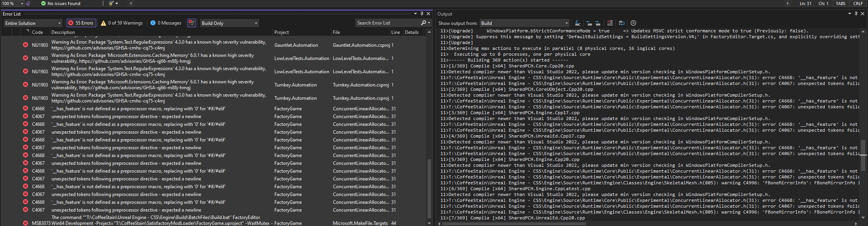Select the MSB3073 error code
Screen dimensions: 868x226
point(41,223)
